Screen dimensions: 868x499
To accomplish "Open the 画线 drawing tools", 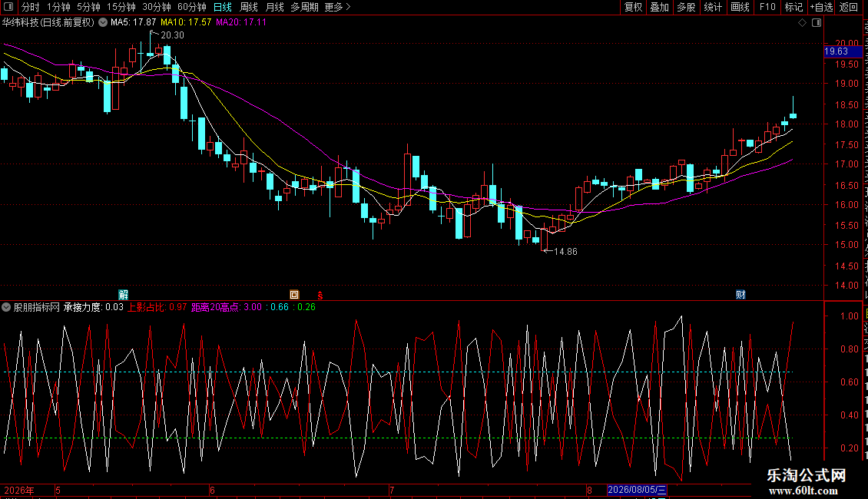I will point(740,7).
